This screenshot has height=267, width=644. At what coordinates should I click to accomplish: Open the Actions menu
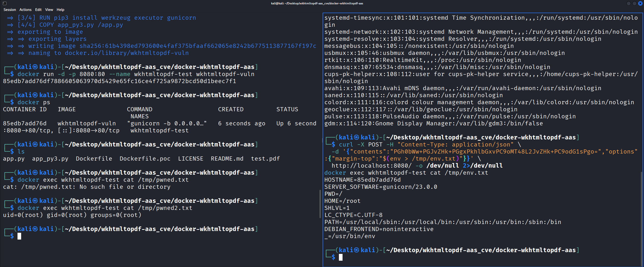[25, 9]
